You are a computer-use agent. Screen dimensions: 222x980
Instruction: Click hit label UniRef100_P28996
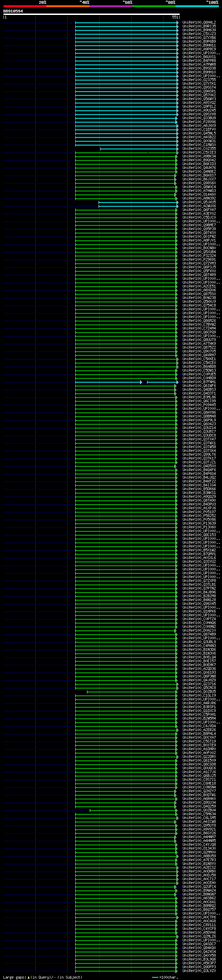tap(199, 122)
